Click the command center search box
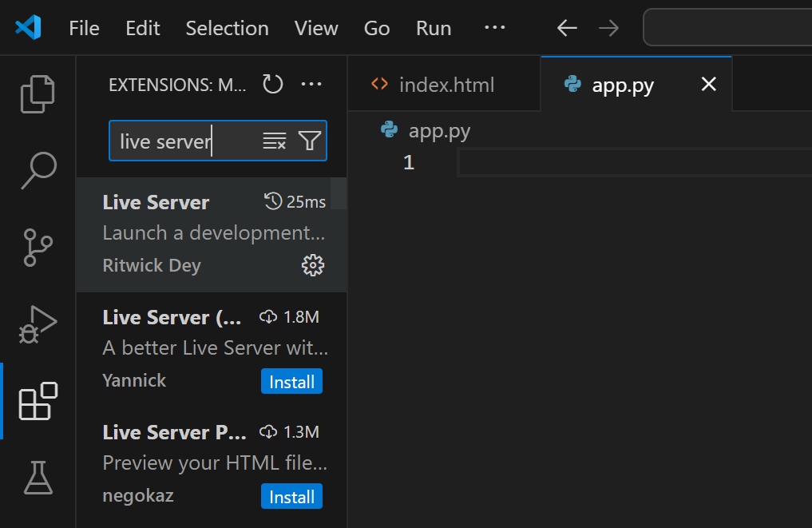This screenshot has width=812, height=528. 727,27
